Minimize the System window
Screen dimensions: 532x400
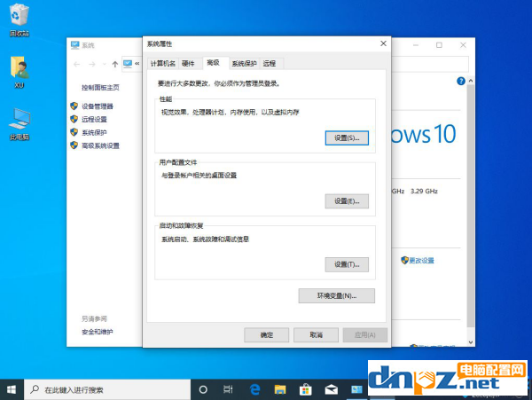(416, 45)
